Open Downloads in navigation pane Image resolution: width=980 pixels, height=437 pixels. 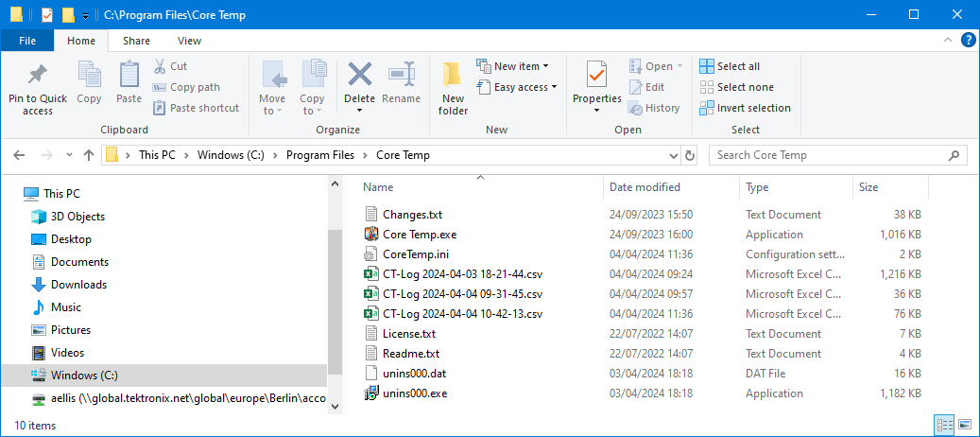point(78,285)
